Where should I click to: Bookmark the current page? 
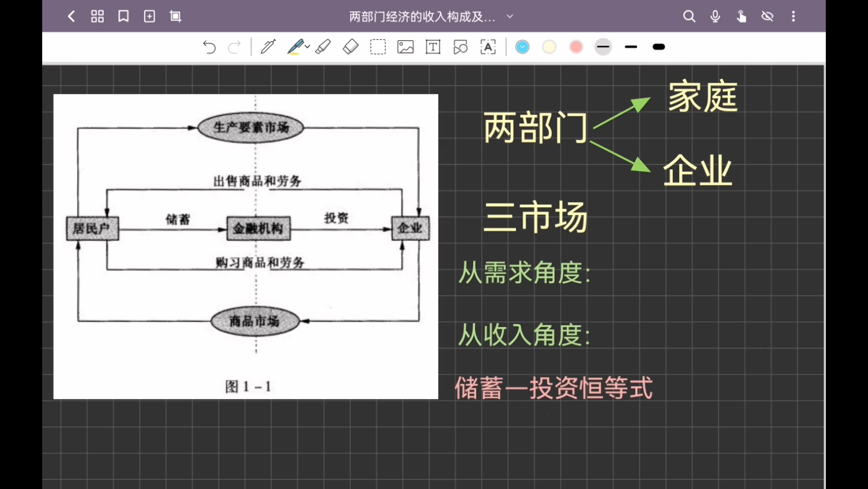(124, 16)
